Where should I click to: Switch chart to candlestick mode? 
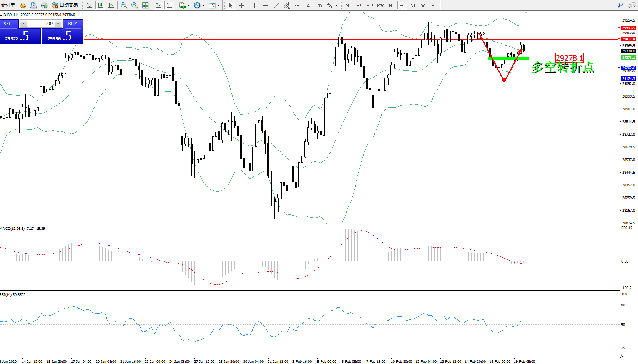(x=100, y=5)
